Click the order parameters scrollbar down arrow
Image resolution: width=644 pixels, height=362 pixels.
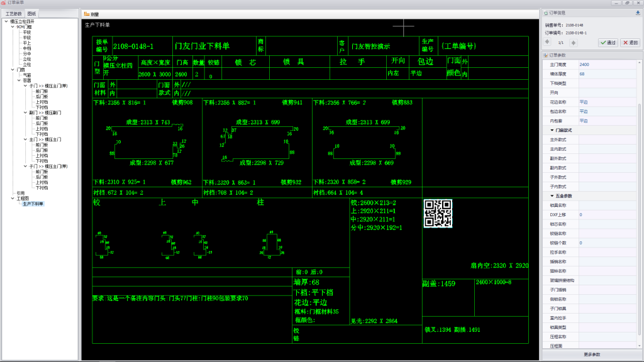tap(640, 346)
